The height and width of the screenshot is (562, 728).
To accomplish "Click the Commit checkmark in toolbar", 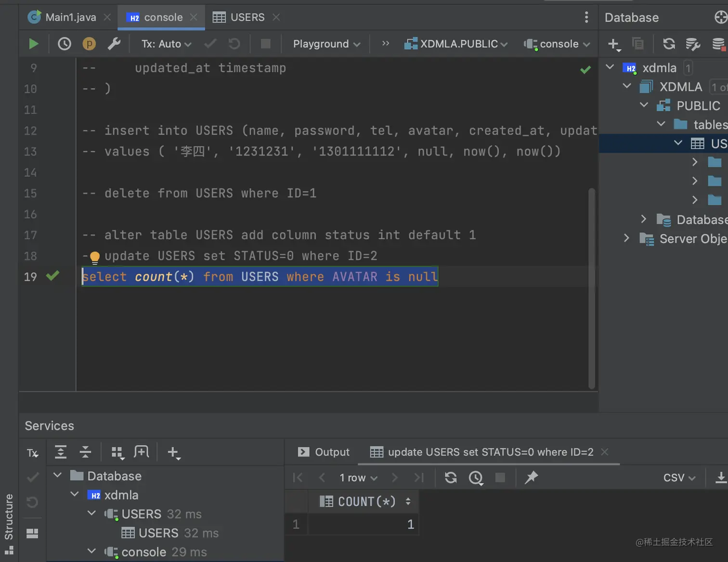I will tap(210, 44).
